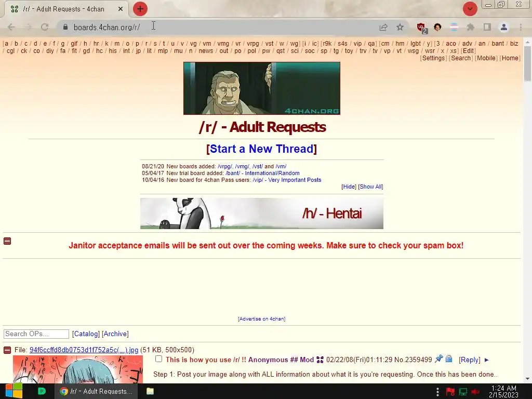Switch to the Mobile view link

486,58
